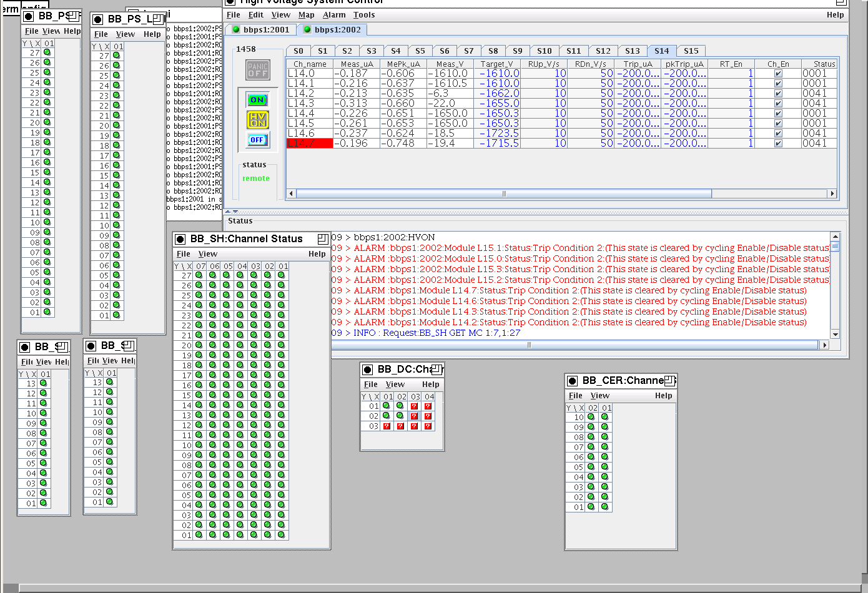Click status log vertical scrollbar up arrow
Image resolution: width=868 pixels, height=593 pixels.
836,237
